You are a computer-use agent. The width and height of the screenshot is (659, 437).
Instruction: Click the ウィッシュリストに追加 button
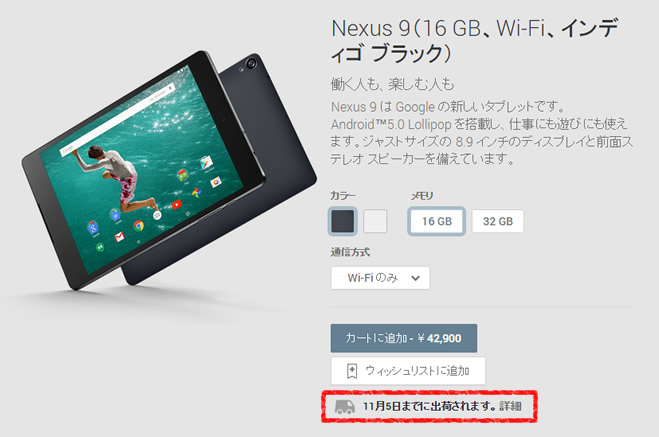pyautogui.click(x=408, y=371)
